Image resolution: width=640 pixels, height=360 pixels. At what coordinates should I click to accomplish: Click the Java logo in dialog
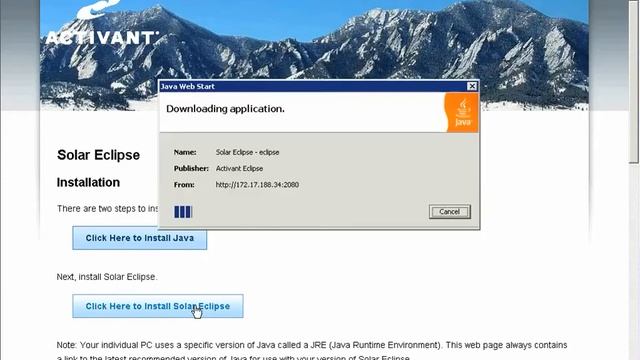click(x=462, y=112)
